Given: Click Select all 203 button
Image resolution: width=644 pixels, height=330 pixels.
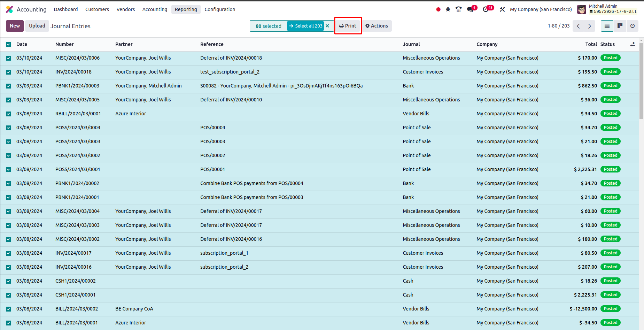Looking at the screenshot, I should pyautogui.click(x=305, y=26).
